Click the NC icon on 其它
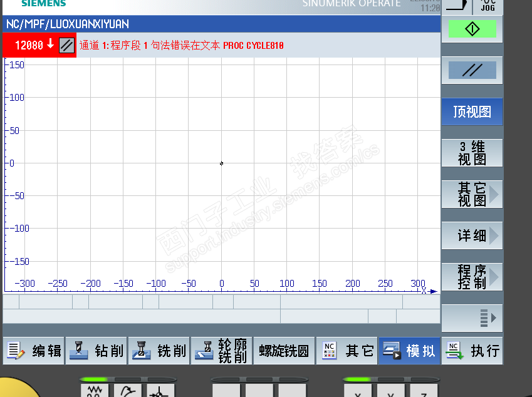The width and height of the screenshot is (532, 397). [329, 351]
